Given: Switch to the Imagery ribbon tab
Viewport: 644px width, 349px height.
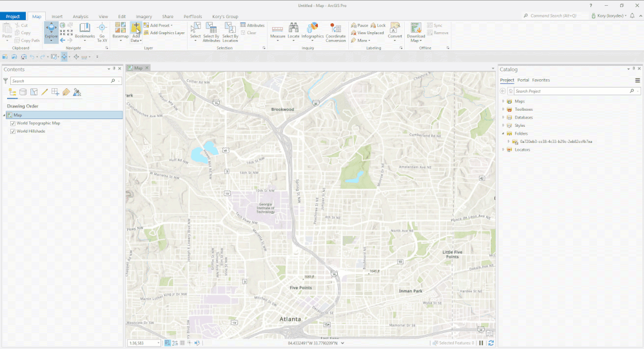Looking at the screenshot, I should pos(144,16).
